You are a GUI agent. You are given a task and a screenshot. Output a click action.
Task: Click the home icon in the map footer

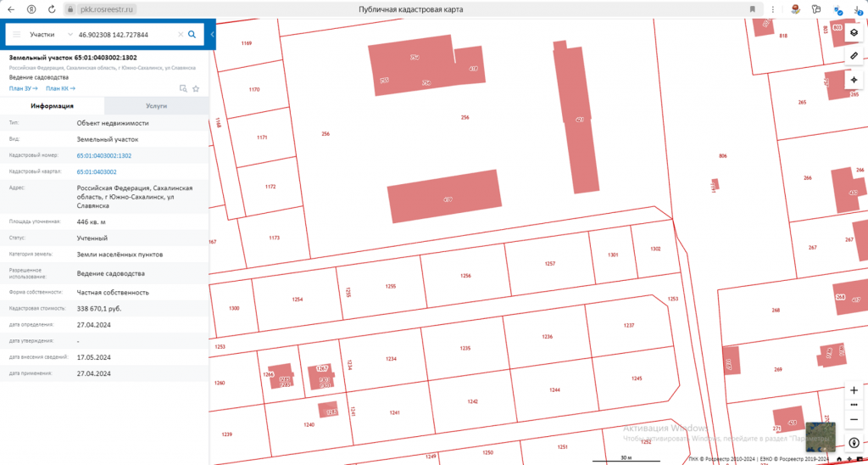coord(840,459)
